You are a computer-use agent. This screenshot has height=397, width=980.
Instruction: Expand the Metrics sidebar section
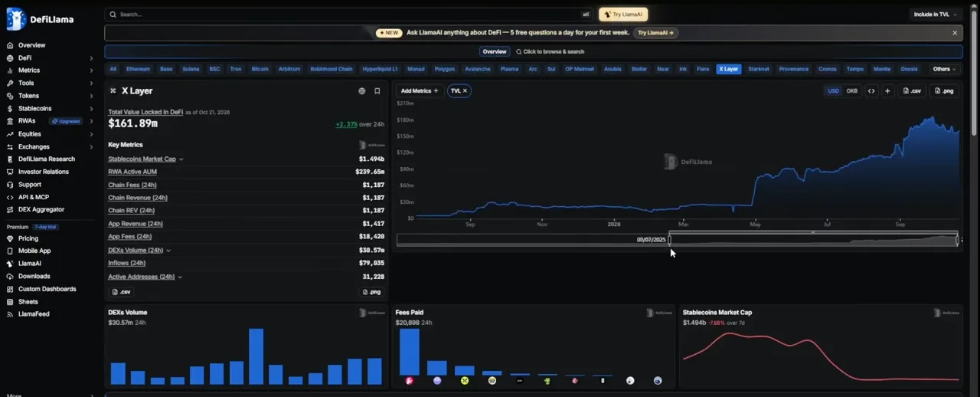91,71
